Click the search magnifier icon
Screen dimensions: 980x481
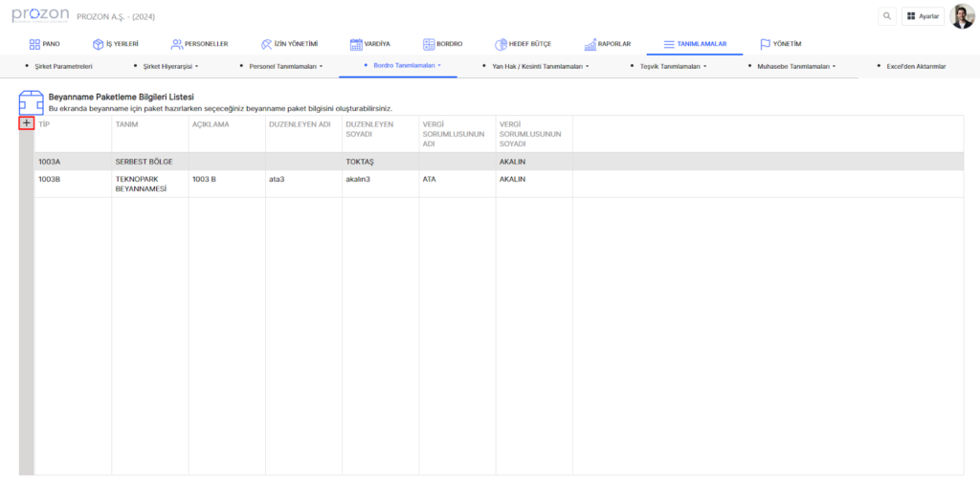(x=887, y=16)
